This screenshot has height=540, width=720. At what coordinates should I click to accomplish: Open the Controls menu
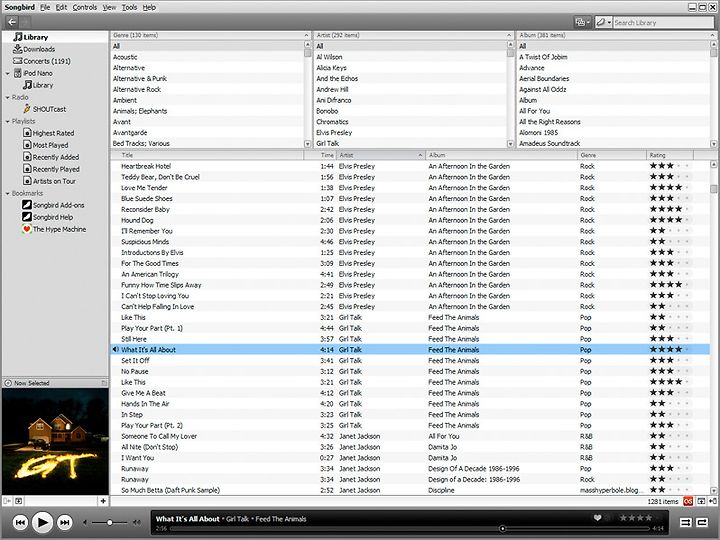pos(84,7)
